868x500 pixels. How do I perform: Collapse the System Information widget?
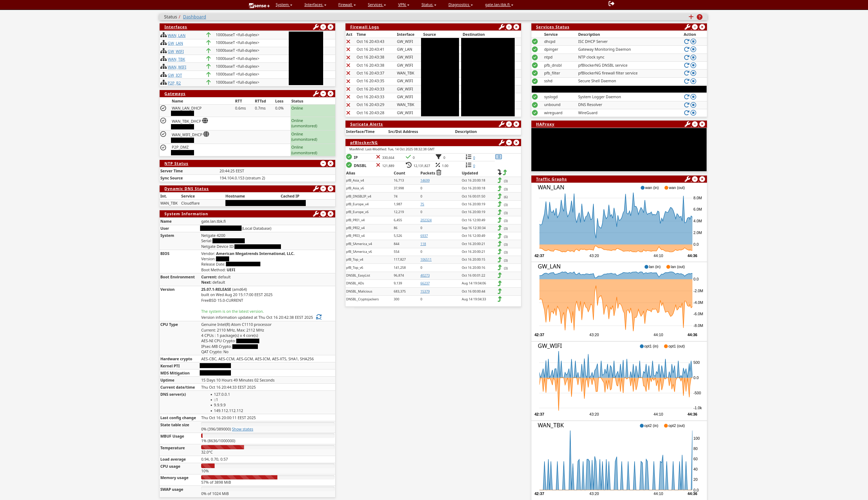click(x=323, y=214)
